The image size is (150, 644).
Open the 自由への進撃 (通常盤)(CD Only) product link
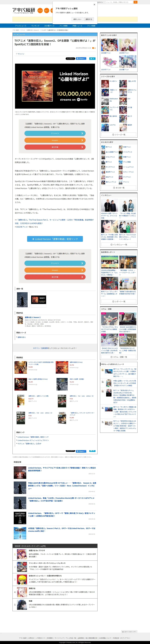(x=38, y=379)
